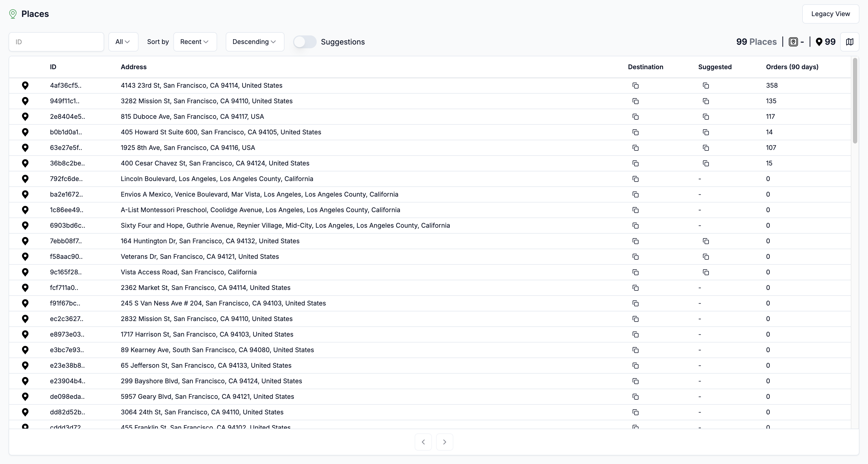Open the map view icon
868x464 pixels.
[x=849, y=42]
